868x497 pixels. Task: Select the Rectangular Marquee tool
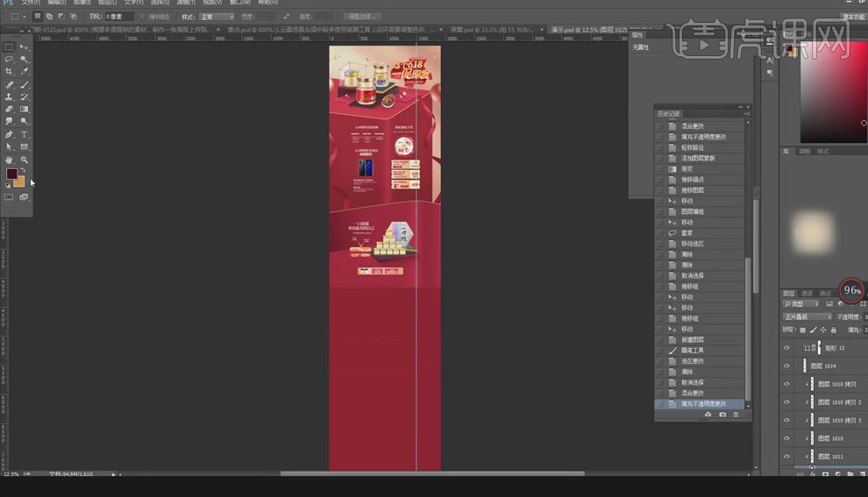[10, 46]
